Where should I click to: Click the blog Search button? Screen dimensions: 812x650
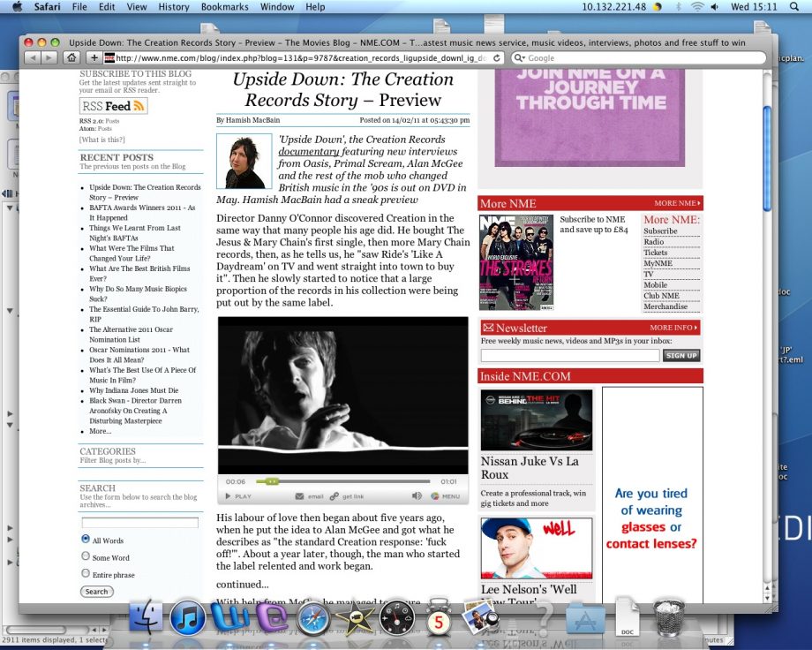click(x=97, y=592)
